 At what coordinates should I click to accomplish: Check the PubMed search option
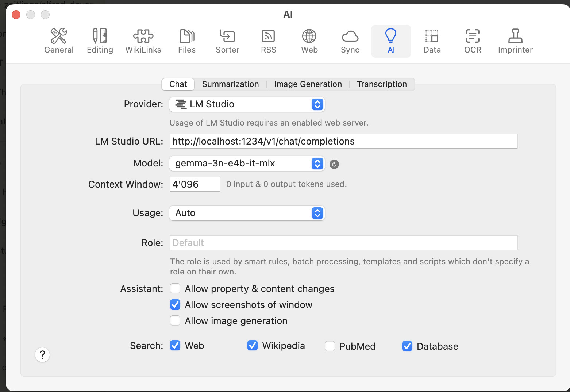[330, 346]
